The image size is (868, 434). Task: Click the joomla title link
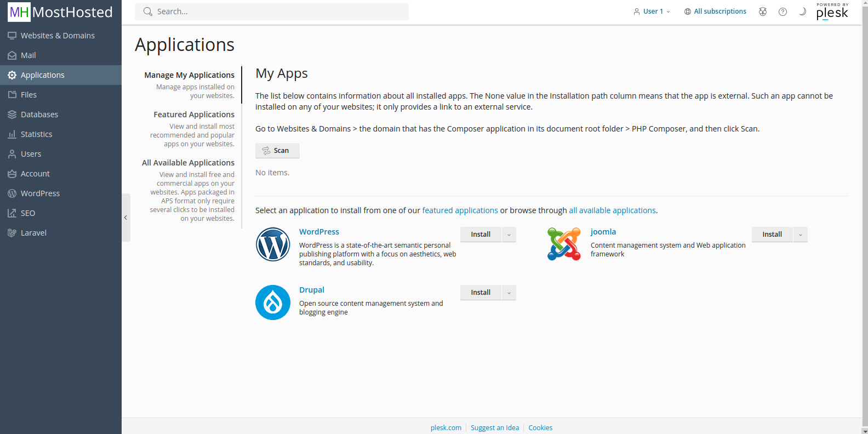(603, 232)
